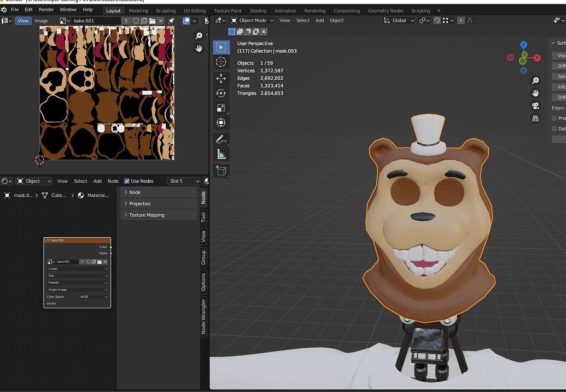Click image editor pan hand icon
Screen dimensions: 566x392
click(x=199, y=48)
